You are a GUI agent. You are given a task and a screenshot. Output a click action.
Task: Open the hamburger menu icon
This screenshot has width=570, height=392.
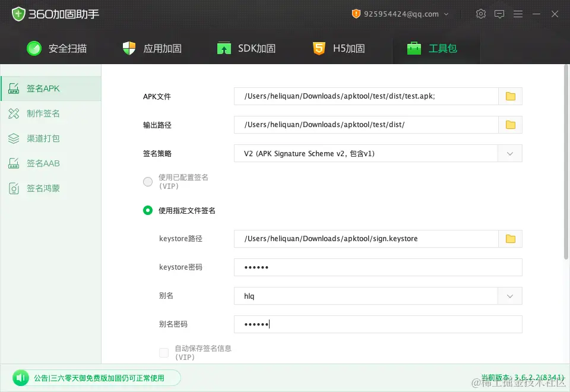click(x=518, y=14)
